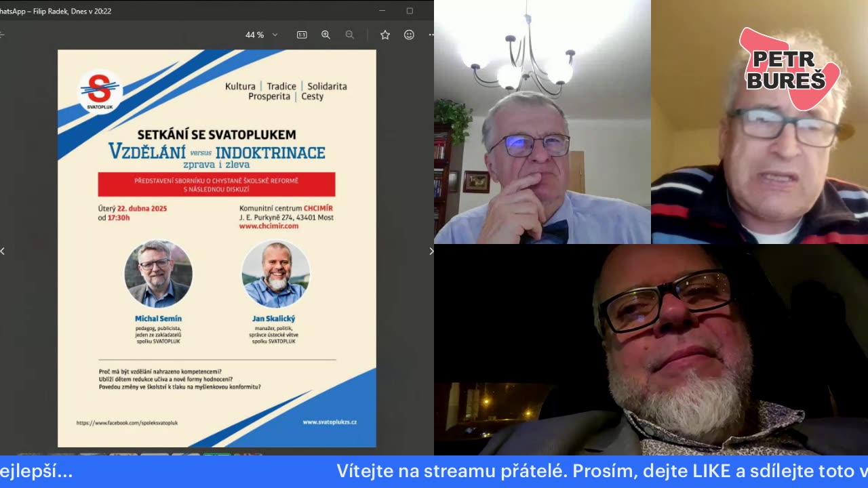868x488 pixels.
Task: Minimize the WhatsApp image viewer window
Action: coord(382,11)
